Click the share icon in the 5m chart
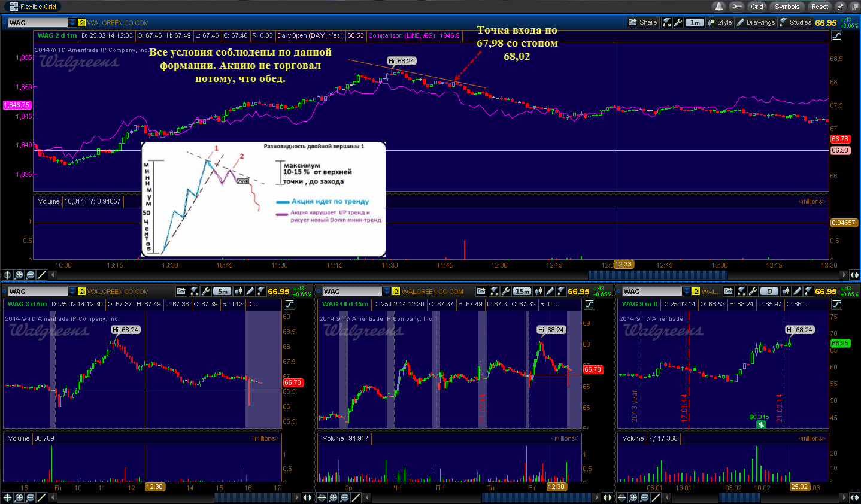 tap(181, 291)
